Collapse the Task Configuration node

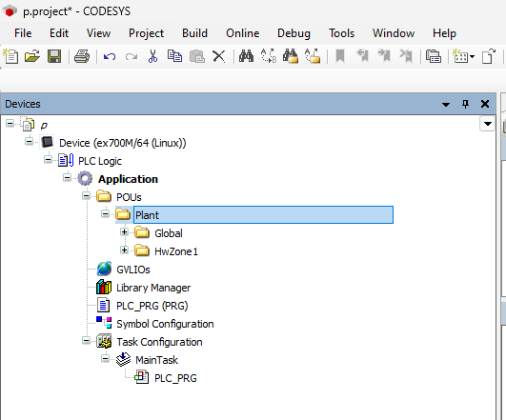[x=86, y=341]
